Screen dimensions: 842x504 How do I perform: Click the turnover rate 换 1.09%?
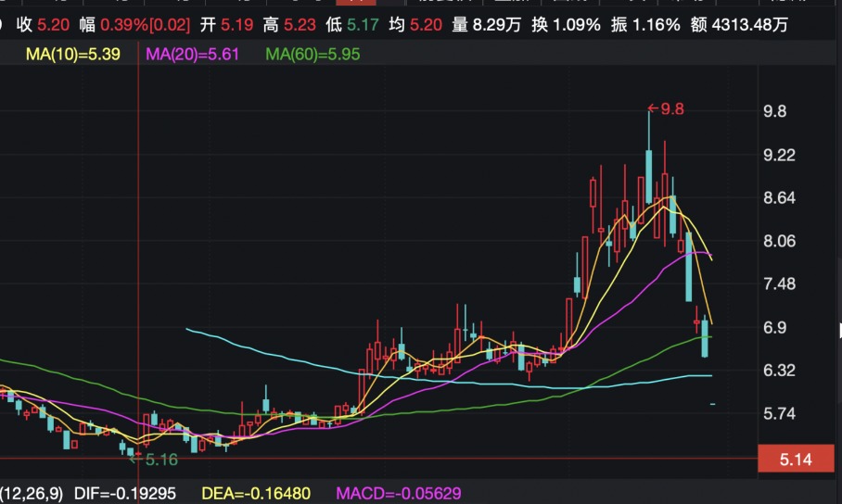tap(566, 25)
